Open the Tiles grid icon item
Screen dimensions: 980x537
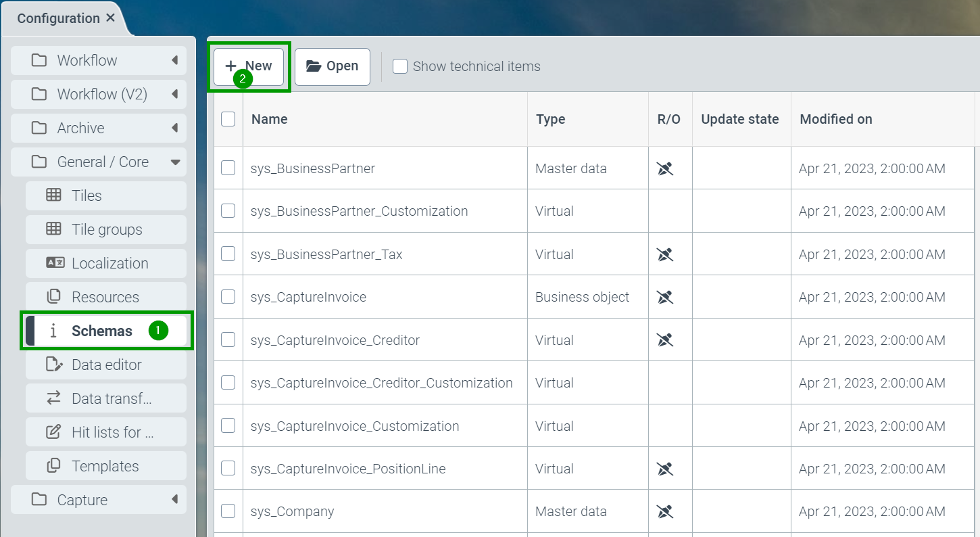[53, 195]
